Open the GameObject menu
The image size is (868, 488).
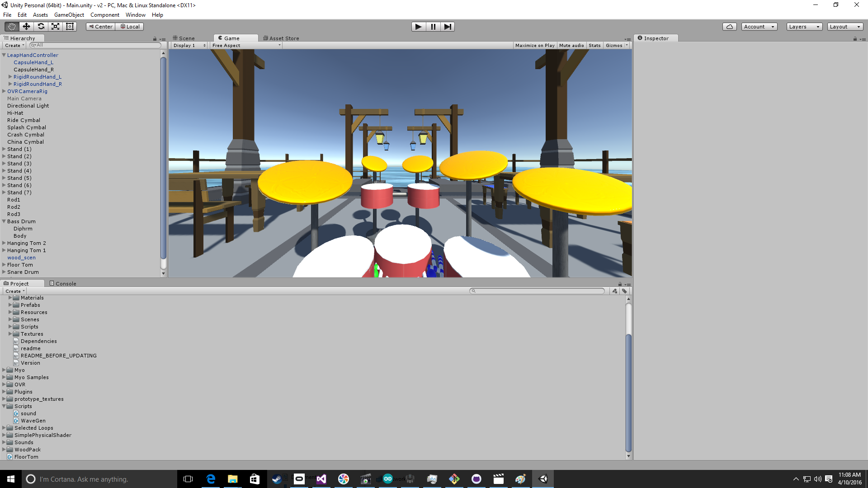pos(69,15)
